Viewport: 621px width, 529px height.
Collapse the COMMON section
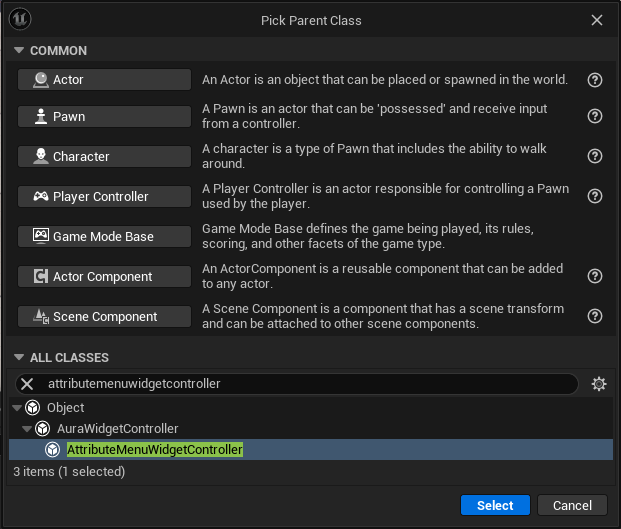pos(18,51)
